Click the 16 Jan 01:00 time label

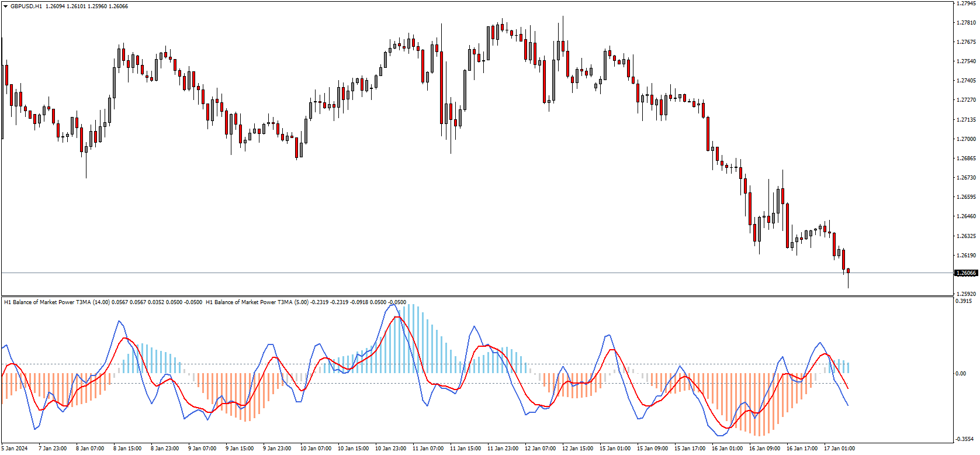coord(728,449)
